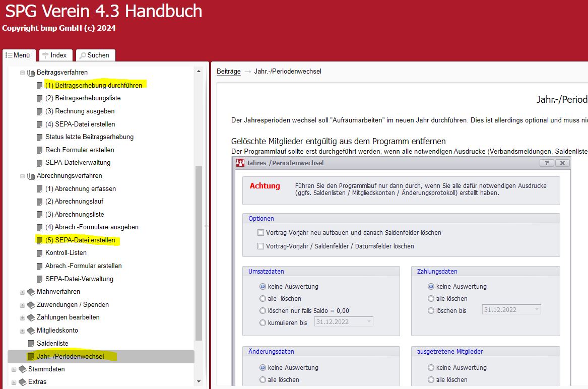Select Änderungsdaten keine Auswertung radio
The image size is (588, 389).
click(263, 368)
